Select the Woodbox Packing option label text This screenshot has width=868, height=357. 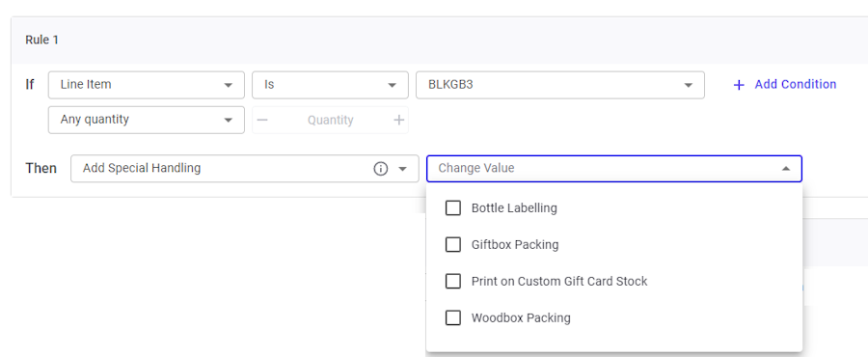click(521, 318)
